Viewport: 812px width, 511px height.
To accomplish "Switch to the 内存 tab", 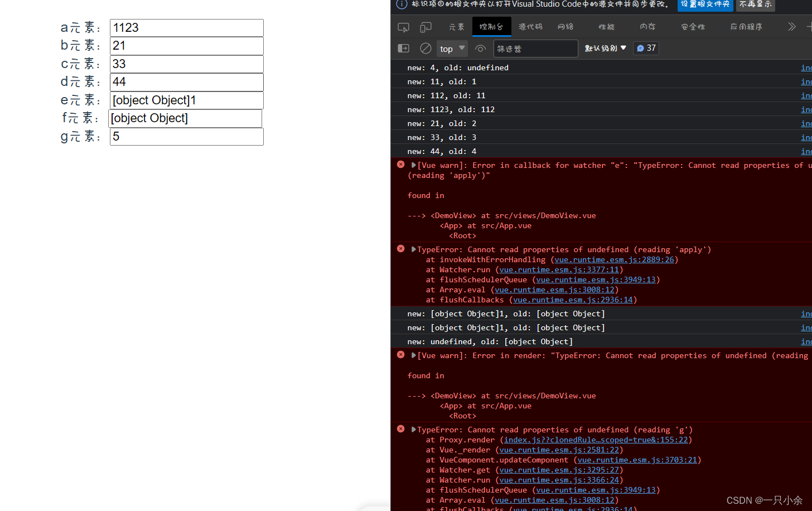I will [x=647, y=27].
